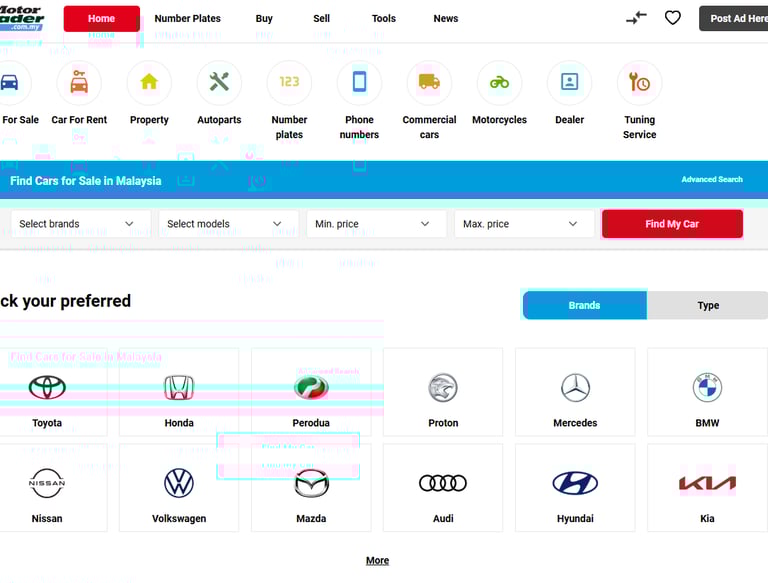Select the Toyota brand logo

(x=47, y=387)
